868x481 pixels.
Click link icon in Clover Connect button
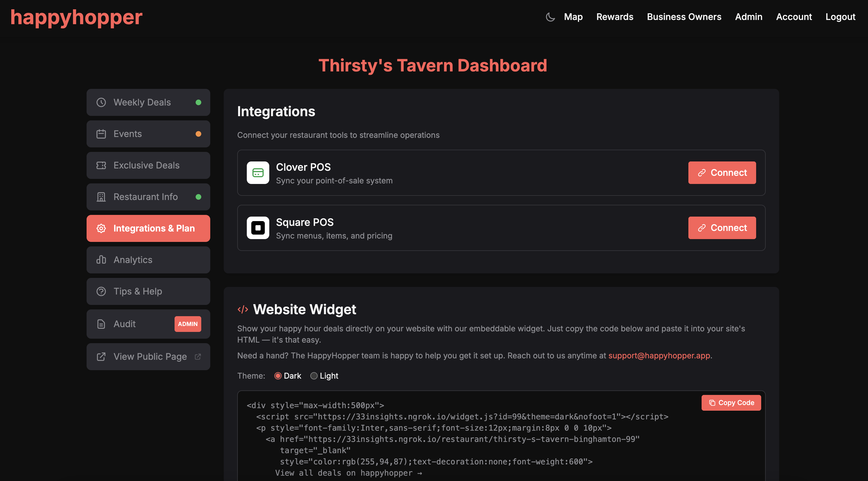click(702, 173)
